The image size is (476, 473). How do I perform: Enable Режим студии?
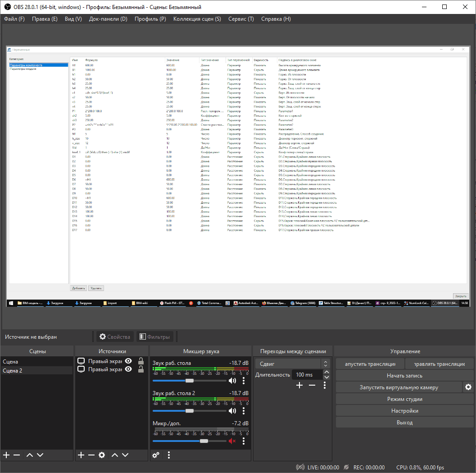pos(404,399)
